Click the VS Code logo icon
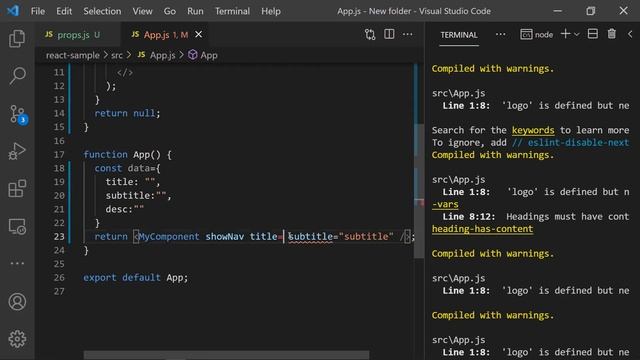The image size is (640, 360). click(13, 11)
